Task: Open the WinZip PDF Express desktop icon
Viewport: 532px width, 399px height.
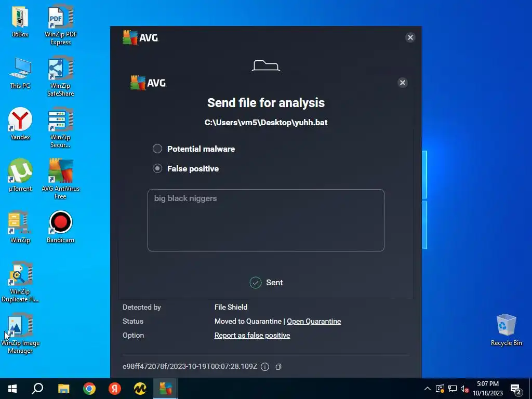Action: click(x=60, y=25)
